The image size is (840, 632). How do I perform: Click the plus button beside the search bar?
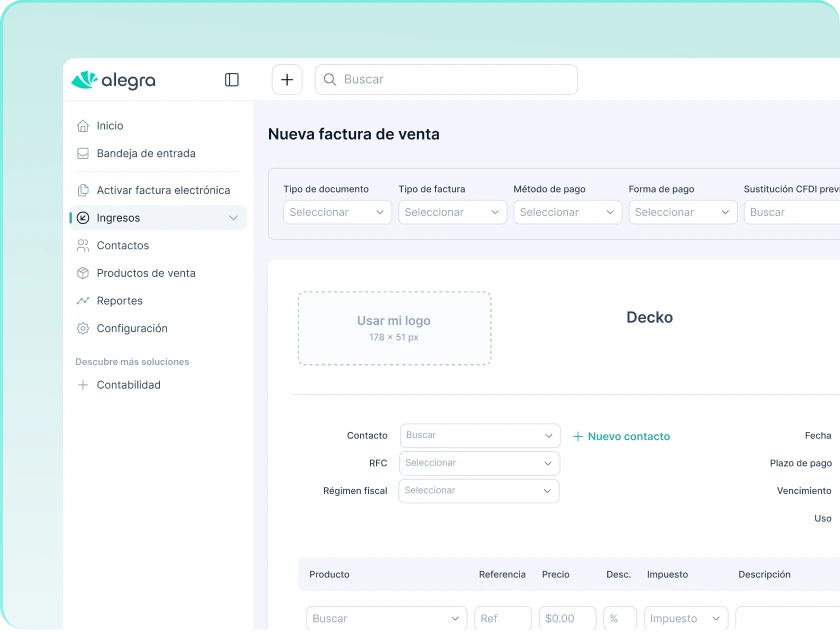[287, 80]
